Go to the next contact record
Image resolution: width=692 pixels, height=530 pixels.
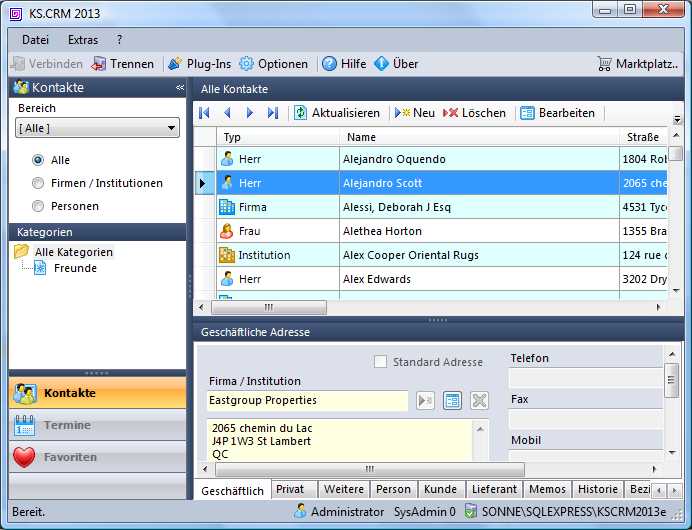point(250,113)
